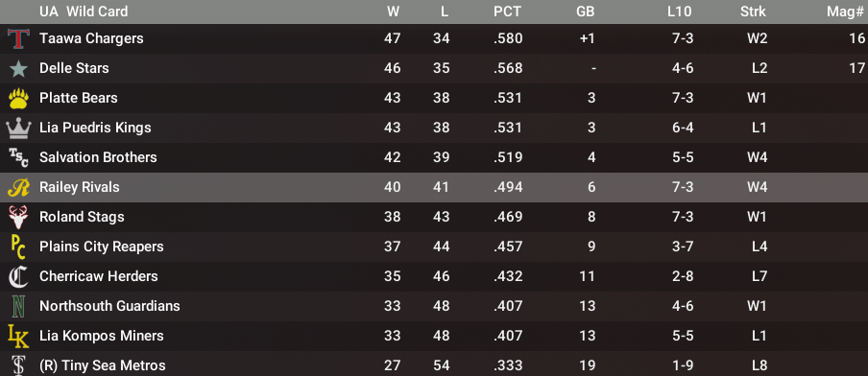The width and height of the screenshot is (868, 376).
Task: Click the Northsouth Guardians green N logo
Action: 18,307
